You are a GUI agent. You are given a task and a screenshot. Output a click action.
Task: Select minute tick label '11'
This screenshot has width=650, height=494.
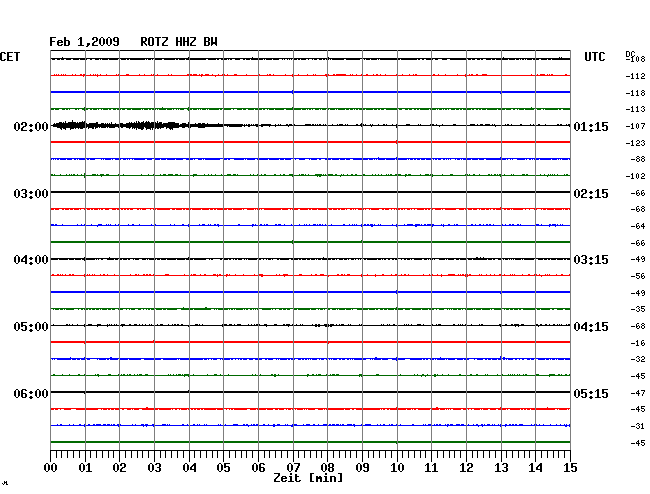tap(431, 468)
